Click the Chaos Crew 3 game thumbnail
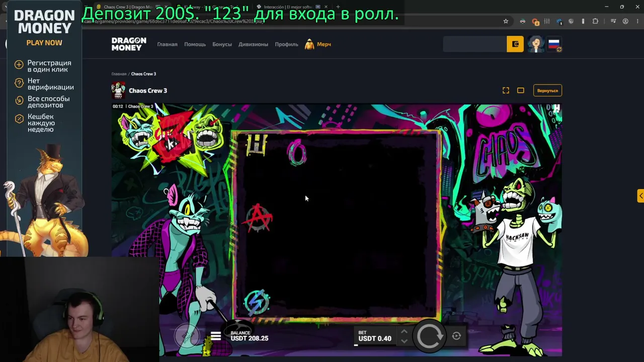The height and width of the screenshot is (362, 644). (118, 90)
